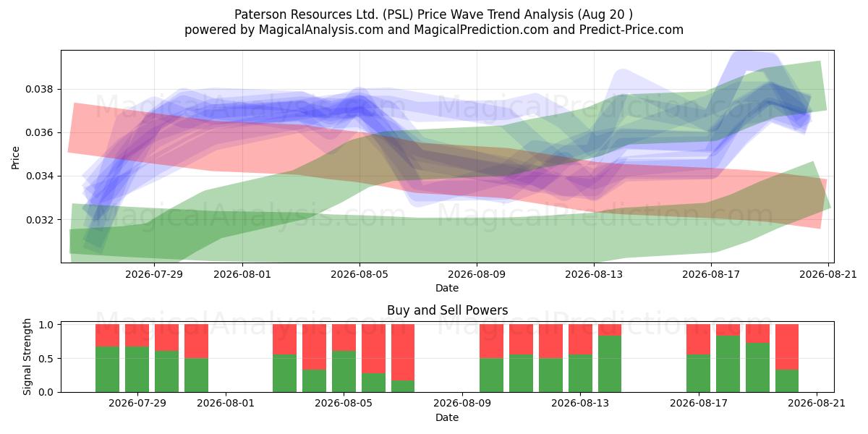
Task: Click the 1.0 signal strength tick label
Action: (x=47, y=325)
